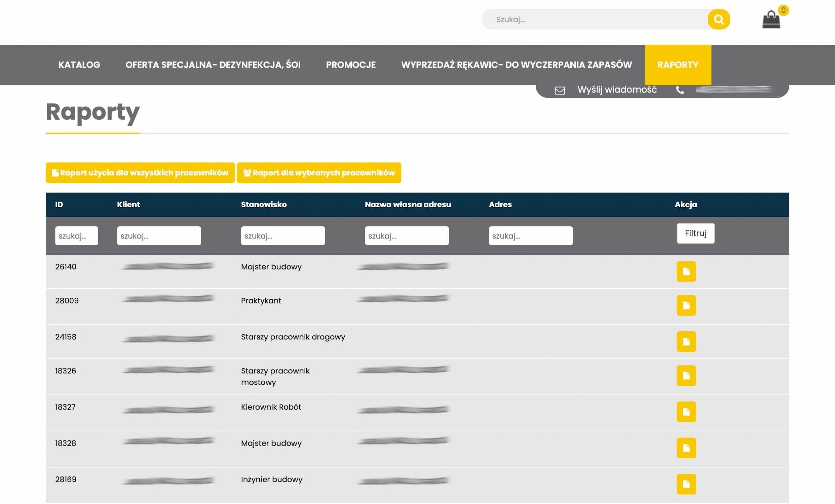
Task: Focus the Nazwa własna adresu filter field
Action: 407,235
